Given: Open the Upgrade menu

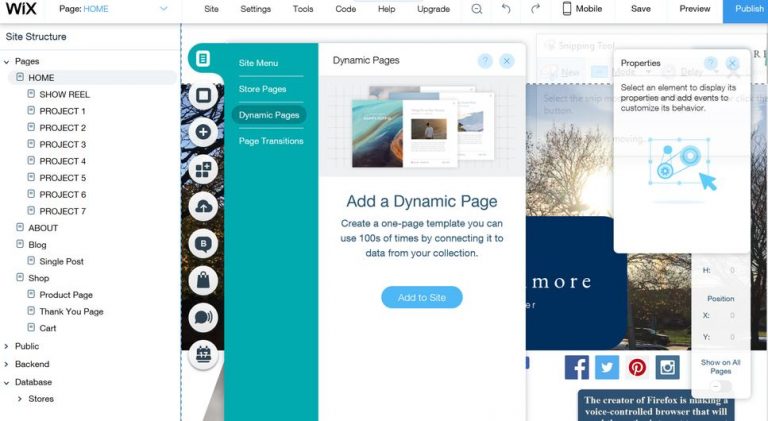Looking at the screenshot, I should [x=433, y=9].
